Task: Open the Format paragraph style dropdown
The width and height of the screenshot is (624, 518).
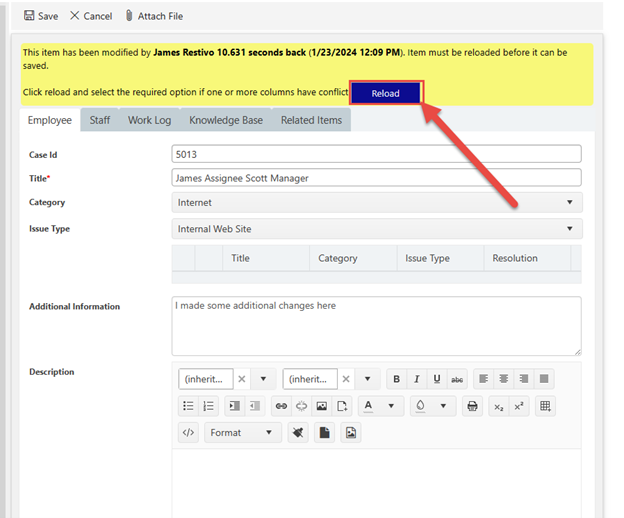Action: (243, 432)
